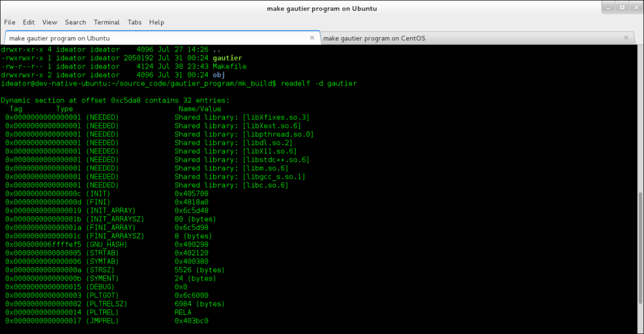
Task: Click the 'Tag' column header text
Action: point(16,109)
